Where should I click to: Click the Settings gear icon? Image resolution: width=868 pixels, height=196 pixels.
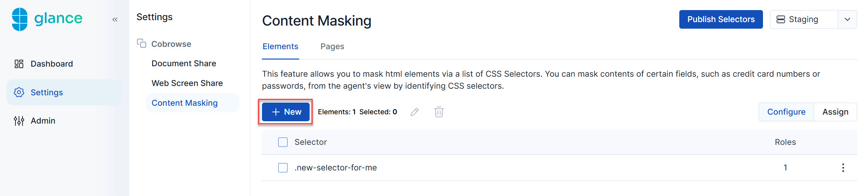[19, 92]
